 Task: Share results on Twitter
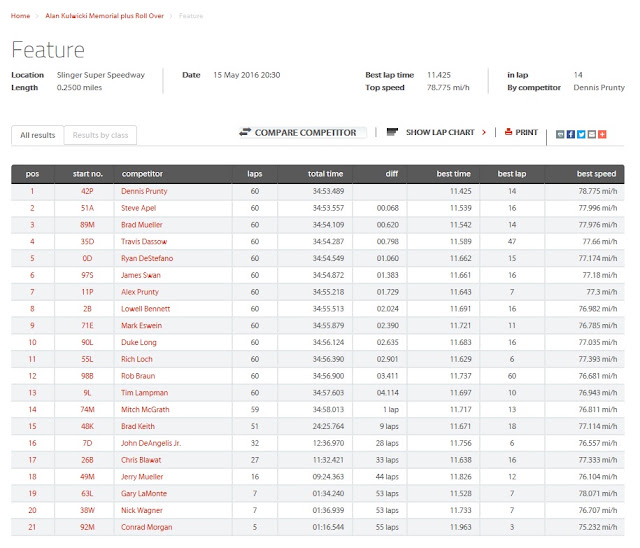[581, 134]
